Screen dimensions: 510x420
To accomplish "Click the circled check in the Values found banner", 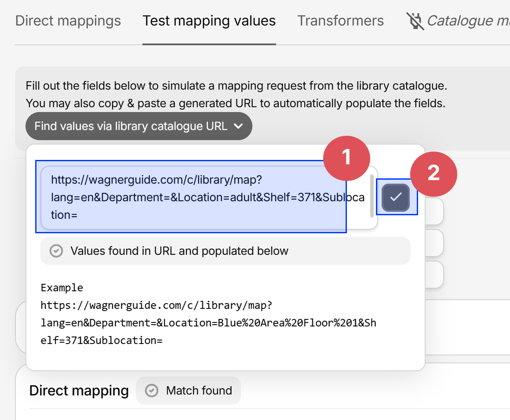I will pos(57,251).
